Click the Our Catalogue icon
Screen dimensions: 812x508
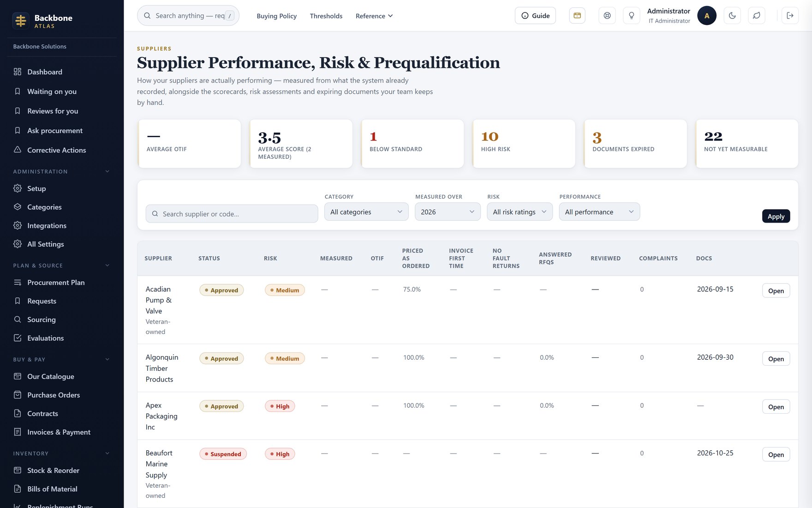click(x=18, y=376)
